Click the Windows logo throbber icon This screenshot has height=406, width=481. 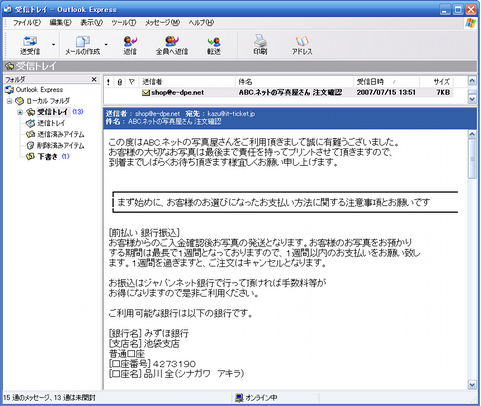coord(470,23)
